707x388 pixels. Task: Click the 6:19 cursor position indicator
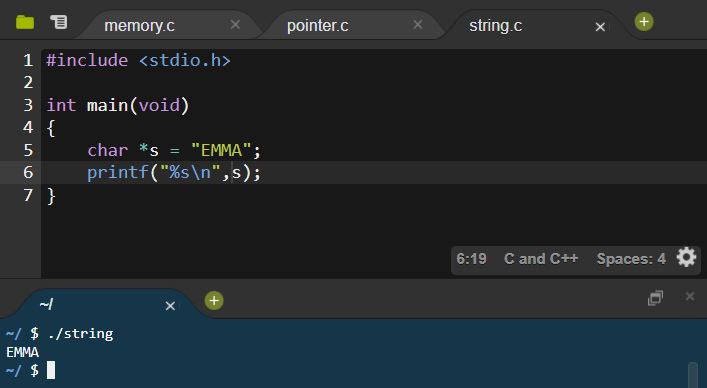471,259
